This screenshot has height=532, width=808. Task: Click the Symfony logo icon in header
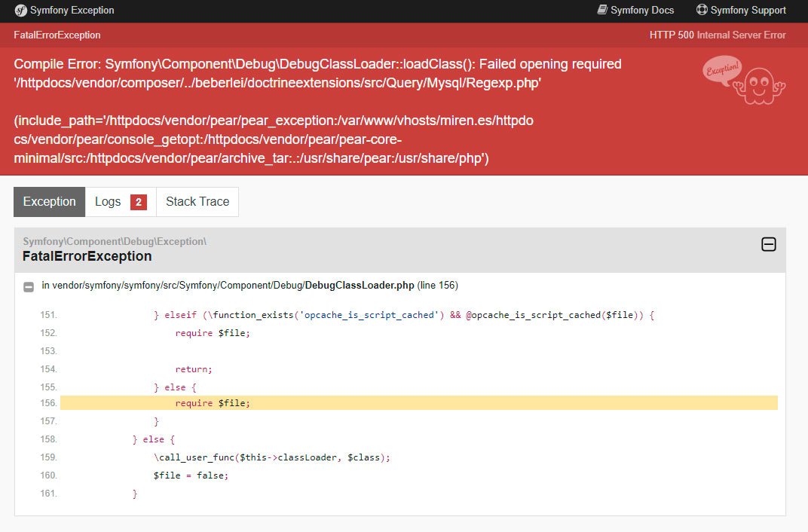(20, 11)
